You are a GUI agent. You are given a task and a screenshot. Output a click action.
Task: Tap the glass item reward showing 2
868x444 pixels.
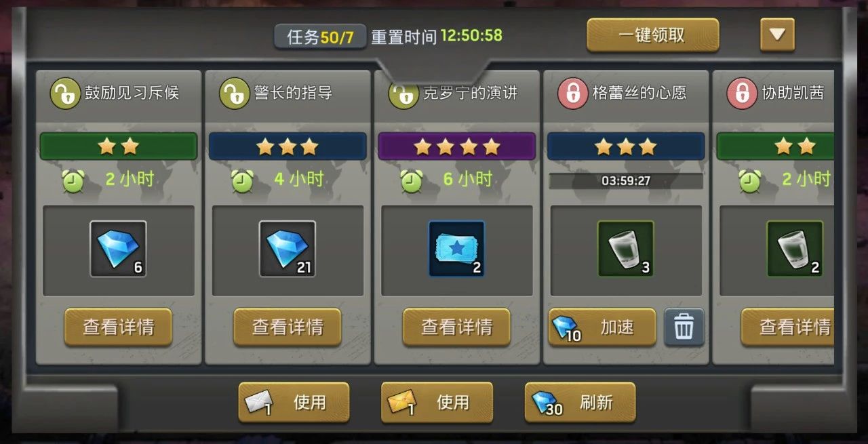[795, 249]
